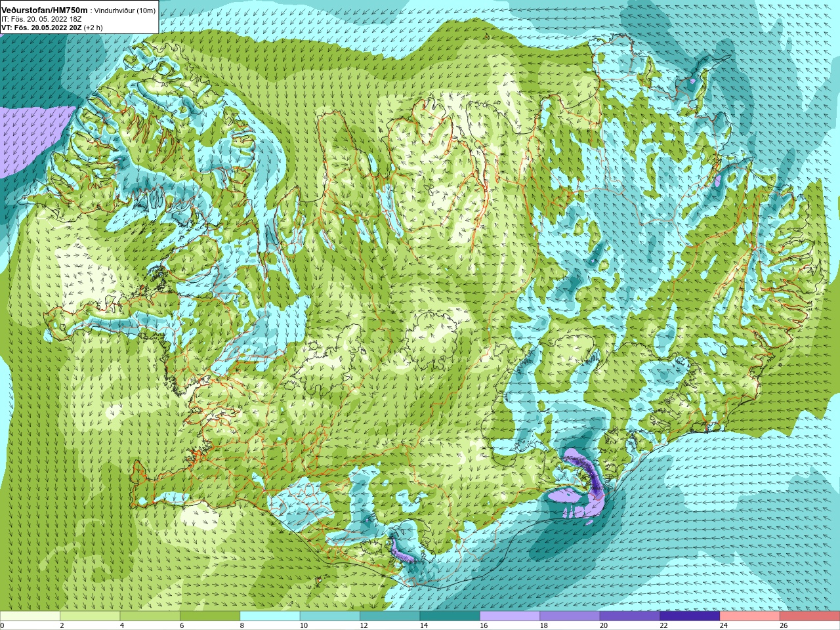Select the light lavender 16–18 legend swatch

click(x=510, y=616)
